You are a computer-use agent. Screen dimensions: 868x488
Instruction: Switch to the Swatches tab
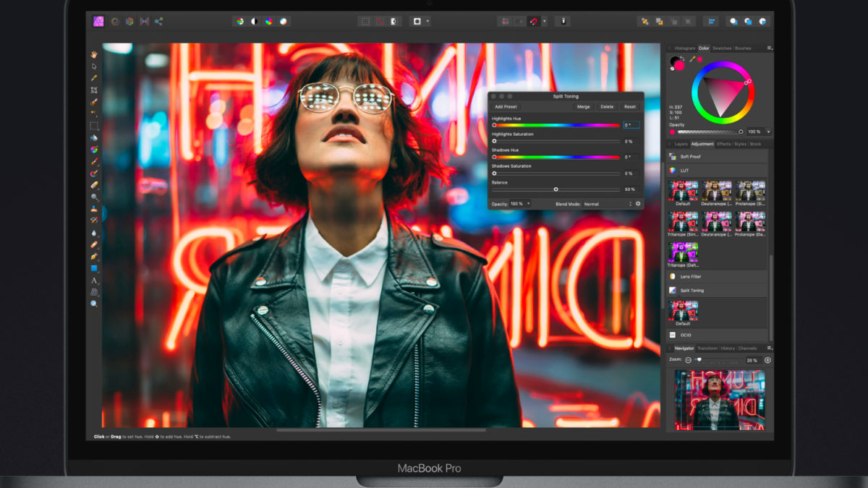point(723,48)
